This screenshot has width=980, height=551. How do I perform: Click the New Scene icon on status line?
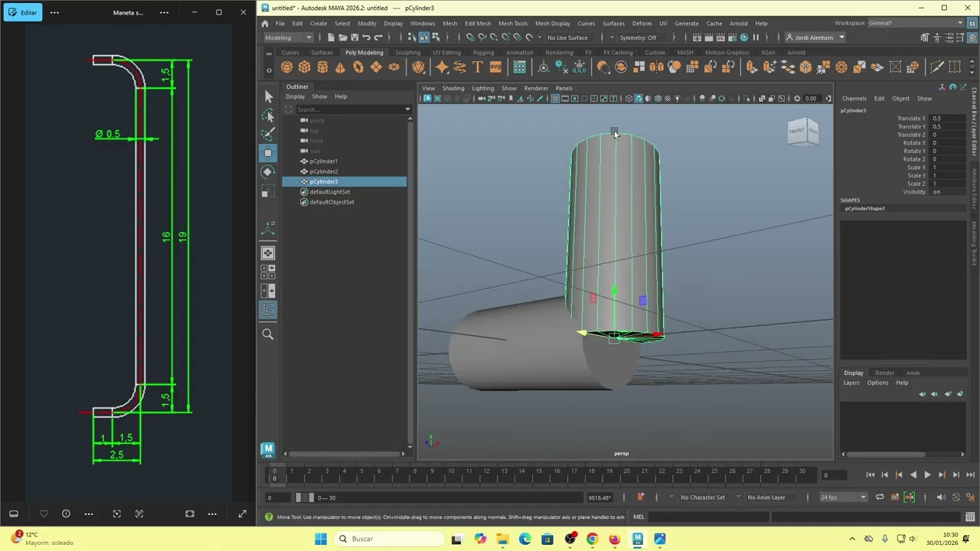coord(331,37)
